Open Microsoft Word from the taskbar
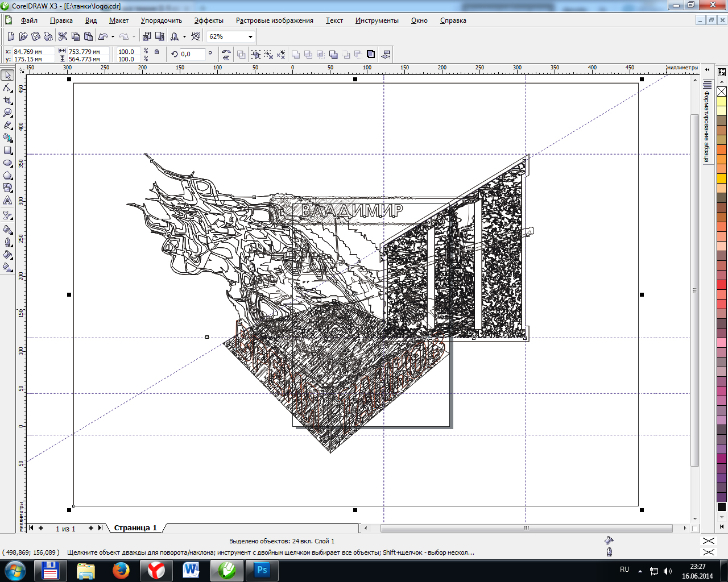The image size is (728, 582). [191, 570]
